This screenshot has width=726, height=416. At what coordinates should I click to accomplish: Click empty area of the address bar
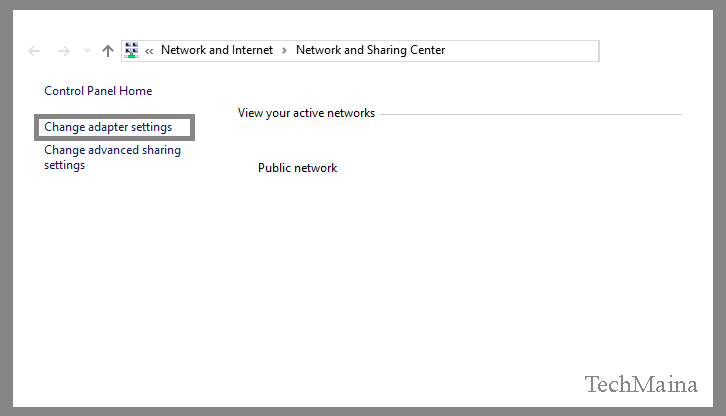(521, 50)
